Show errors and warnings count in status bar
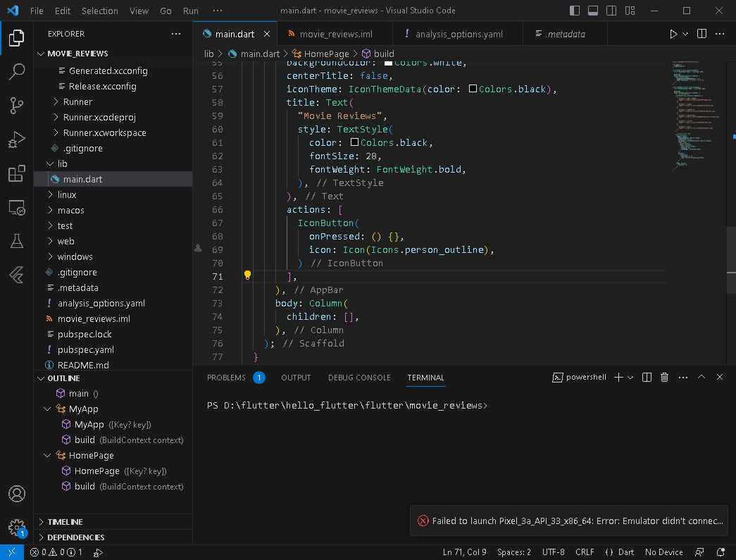The height and width of the screenshot is (560, 736). click(x=56, y=552)
